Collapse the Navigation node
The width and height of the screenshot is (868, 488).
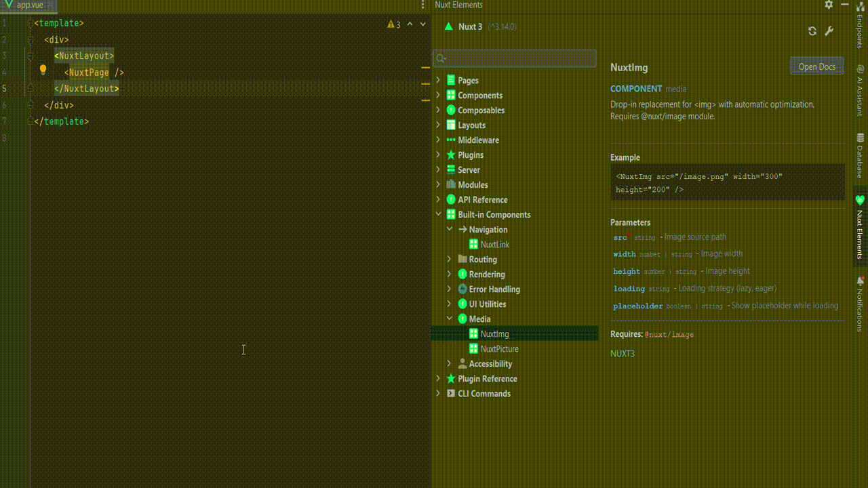pyautogui.click(x=449, y=229)
